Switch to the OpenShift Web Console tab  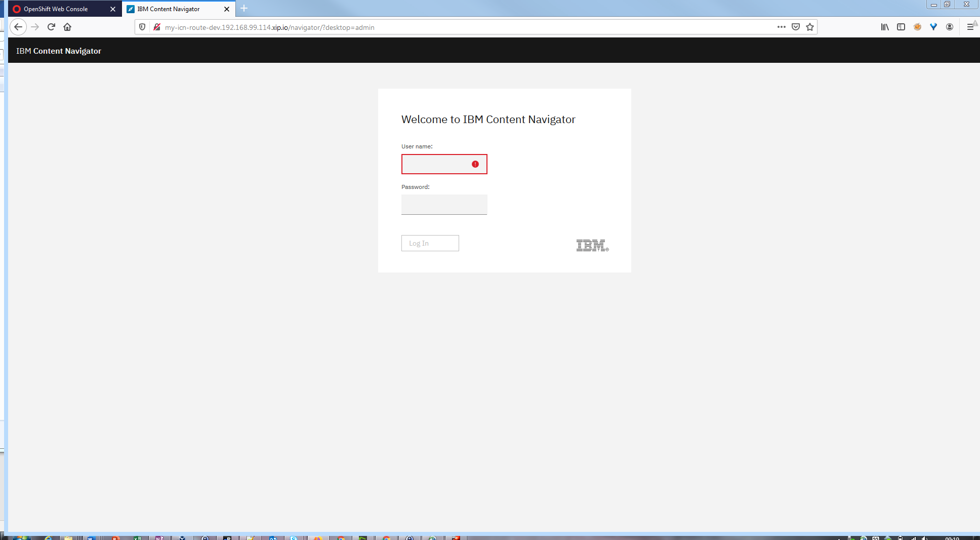pyautogui.click(x=56, y=9)
